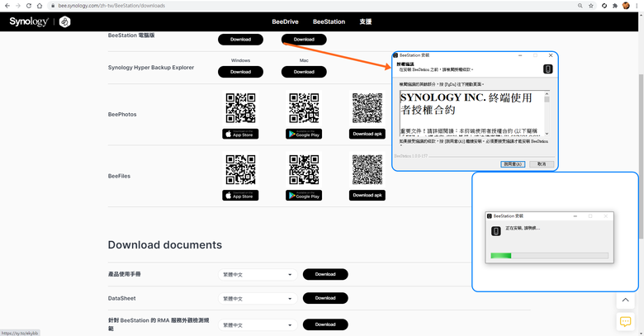Click BeeFiles Download apk button
The image size is (644, 336).
point(367,196)
